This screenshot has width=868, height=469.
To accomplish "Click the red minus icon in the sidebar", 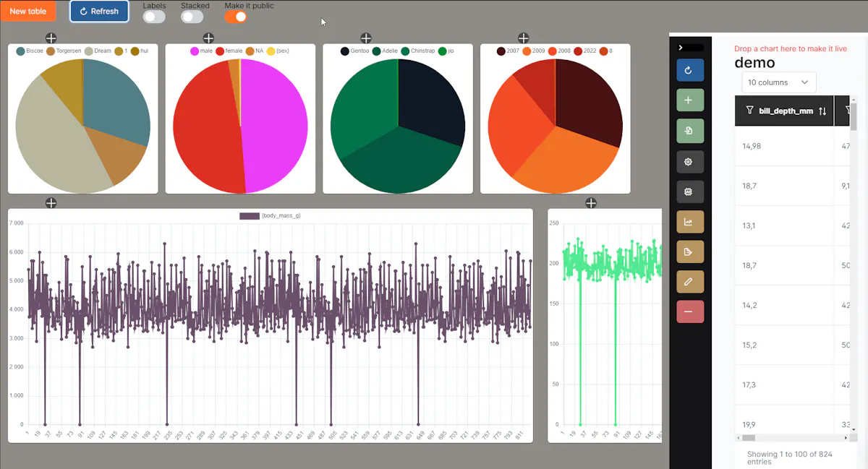I will point(690,312).
